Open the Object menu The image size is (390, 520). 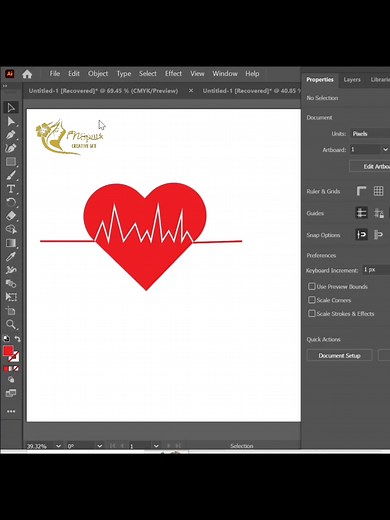[x=98, y=74]
